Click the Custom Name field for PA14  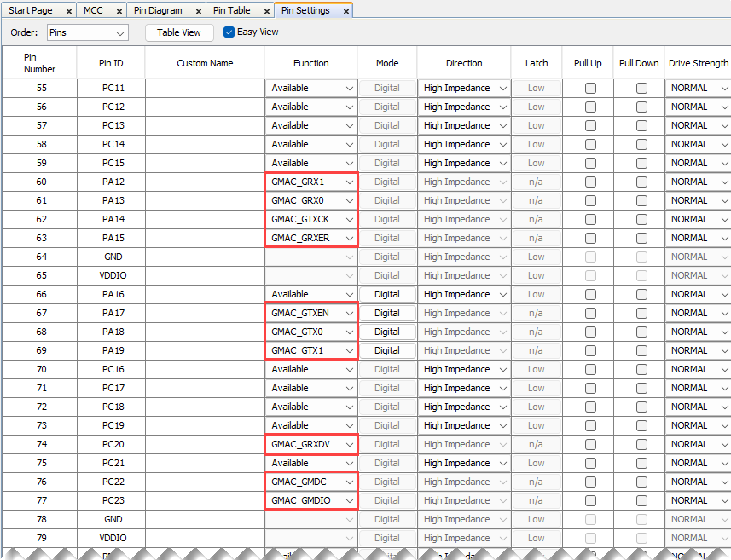pyautogui.click(x=205, y=220)
